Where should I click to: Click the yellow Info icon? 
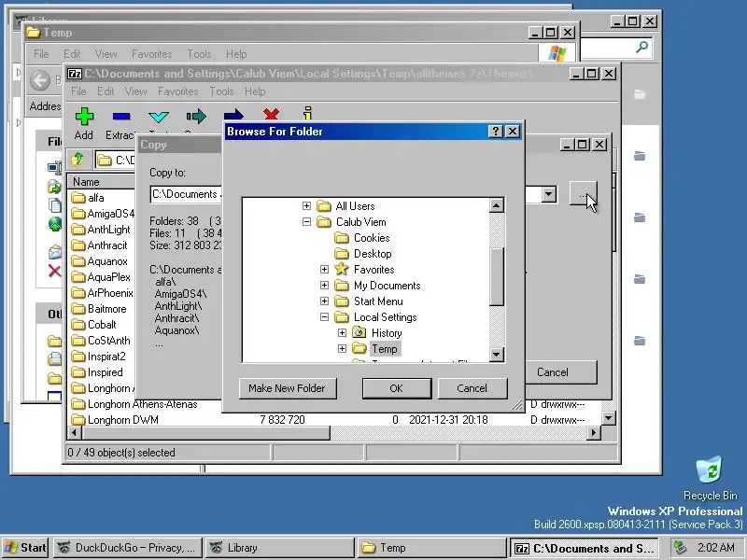308,113
